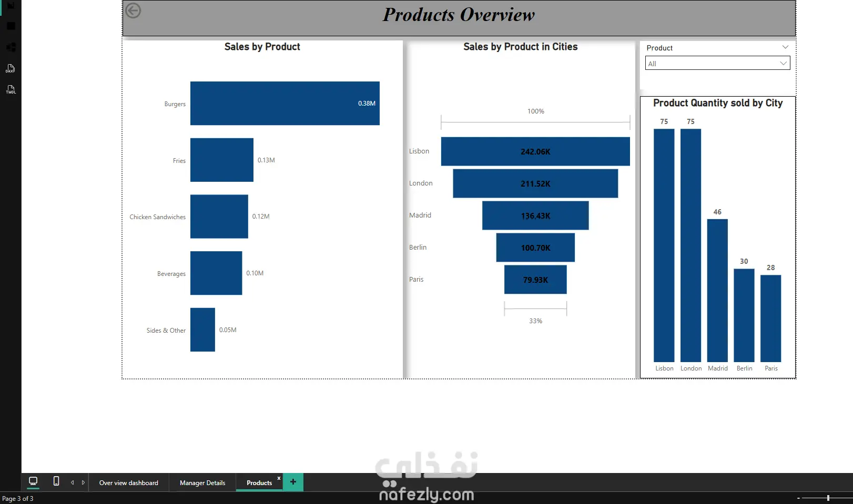Select the Lisbon column in quantity chart
The width and height of the screenshot is (853, 504).
pos(664,245)
